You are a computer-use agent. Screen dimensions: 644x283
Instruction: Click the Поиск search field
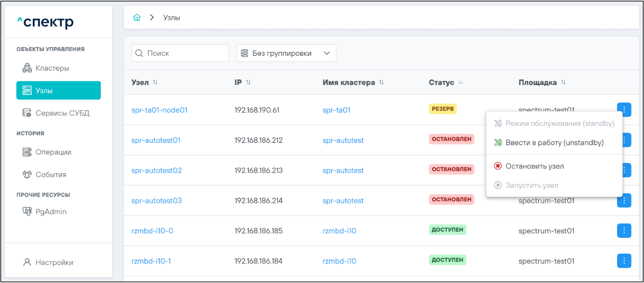click(180, 53)
